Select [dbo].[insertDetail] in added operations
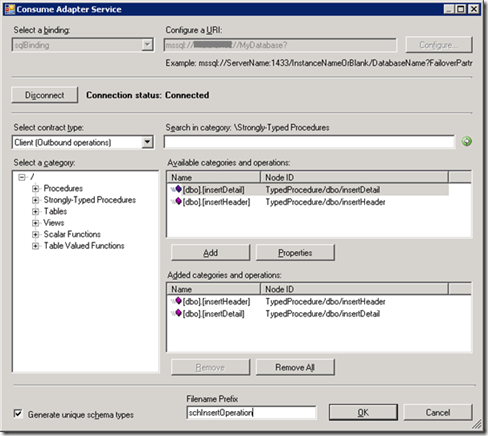 tap(214, 313)
